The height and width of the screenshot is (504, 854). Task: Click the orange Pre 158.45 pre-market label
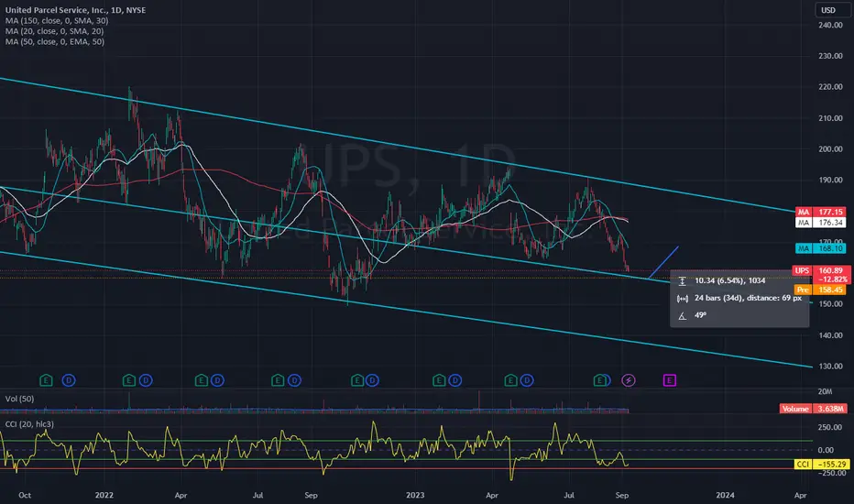coord(820,290)
